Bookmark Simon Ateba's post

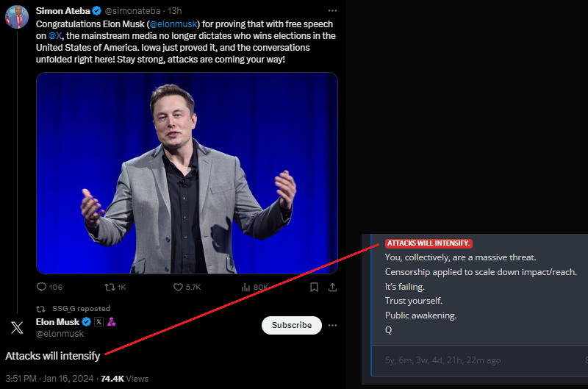(314, 287)
